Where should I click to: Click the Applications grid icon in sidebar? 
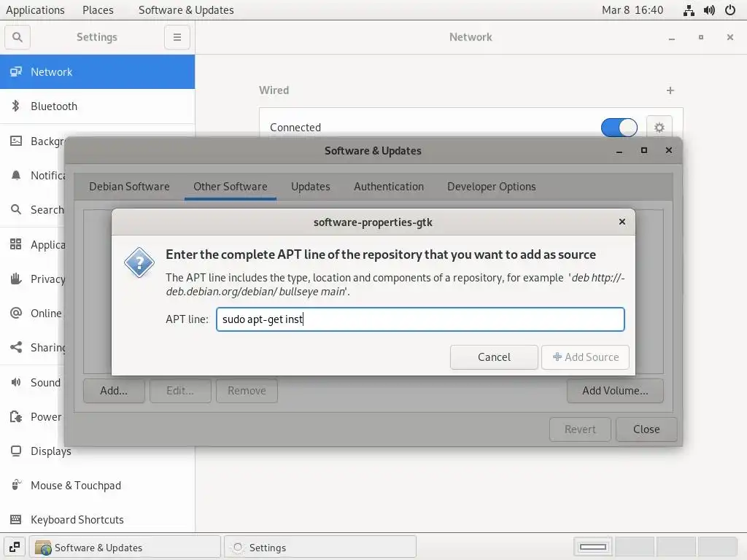[x=16, y=244]
